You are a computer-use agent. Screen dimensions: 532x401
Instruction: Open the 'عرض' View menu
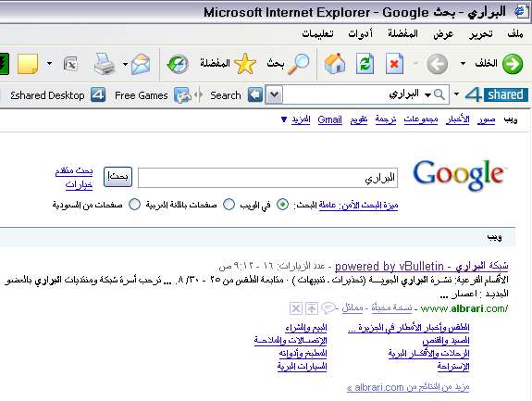pos(443,34)
